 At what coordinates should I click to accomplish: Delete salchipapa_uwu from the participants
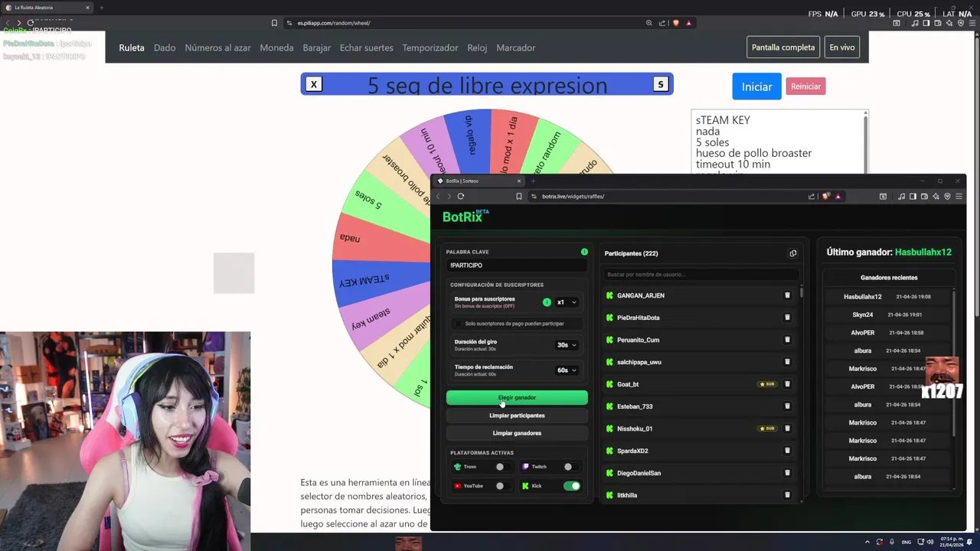point(787,362)
